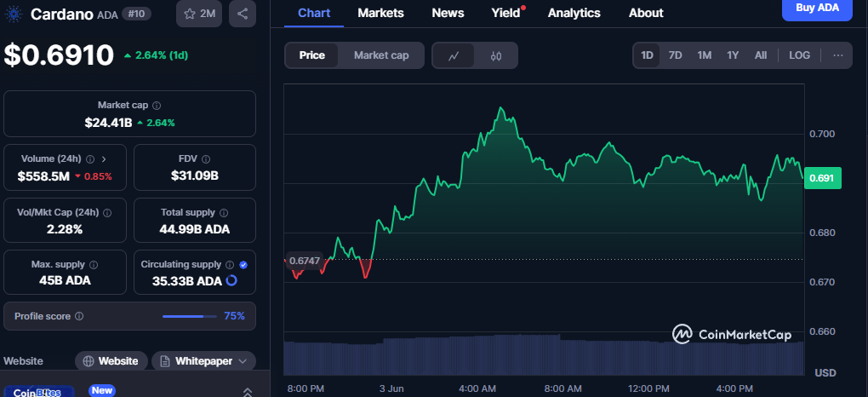Viewport: 868px width, 397px height.
Task: Click the Buy ADA button
Action: click(817, 9)
